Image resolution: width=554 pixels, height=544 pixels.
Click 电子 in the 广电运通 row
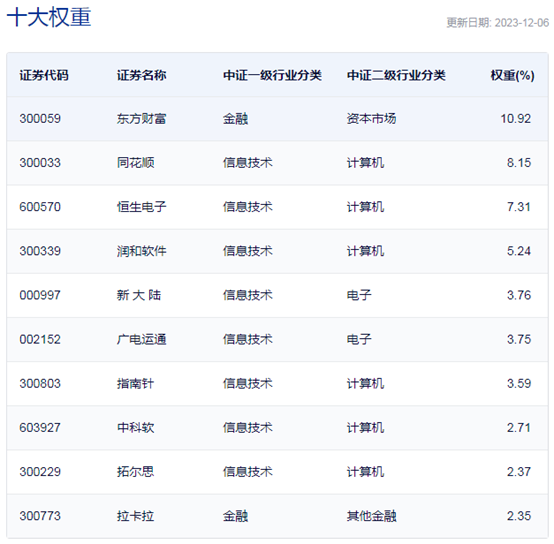[359, 339]
